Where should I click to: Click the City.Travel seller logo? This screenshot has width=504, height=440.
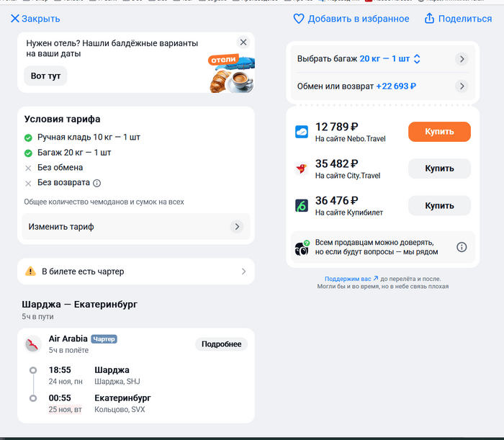302,169
